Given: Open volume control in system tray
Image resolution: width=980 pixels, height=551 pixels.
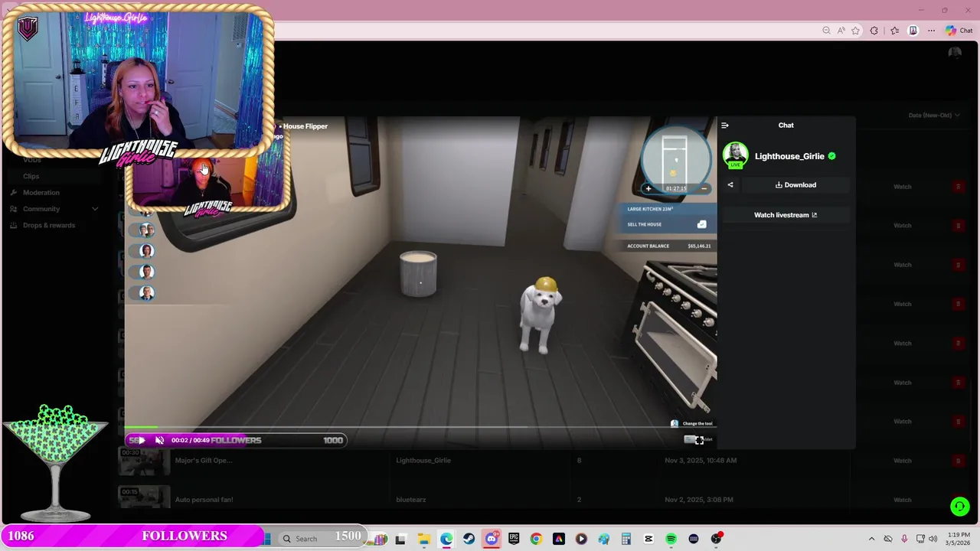Looking at the screenshot, I should coord(933,539).
